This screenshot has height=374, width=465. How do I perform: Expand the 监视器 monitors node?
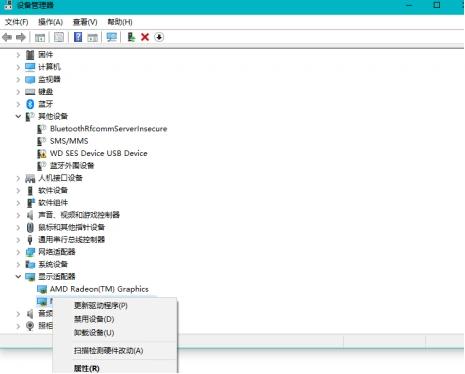(x=18, y=80)
